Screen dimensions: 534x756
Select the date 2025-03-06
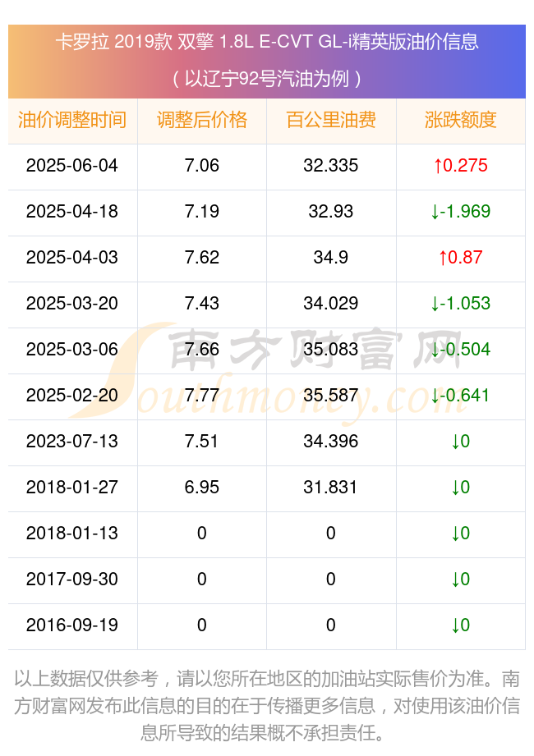[72, 349]
